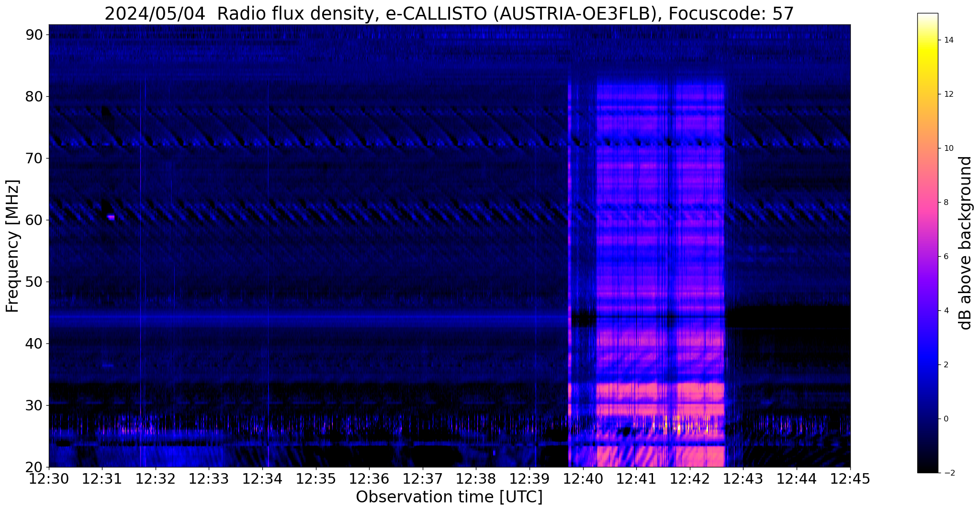Click the 70 MHz frequency tick label
This screenshot has height=511, width=980.
pyautogui.click(x=34, y=158)
